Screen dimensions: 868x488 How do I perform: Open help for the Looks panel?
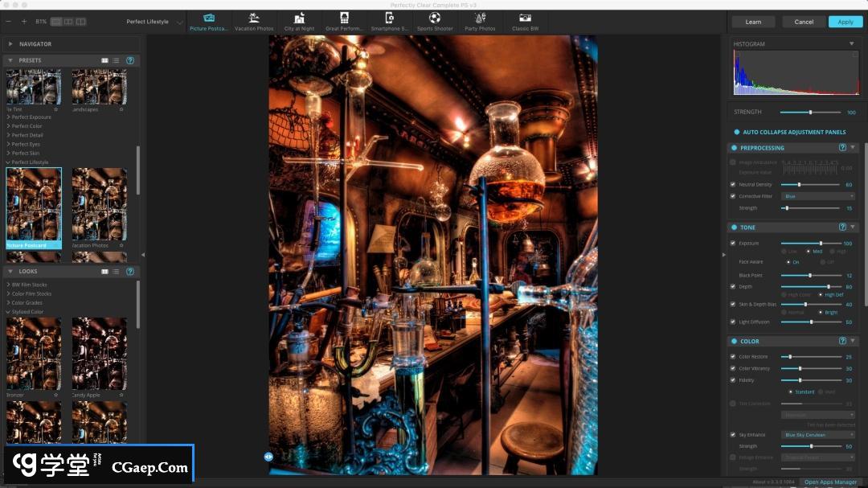pyautogui.click(x=129, y=272)
